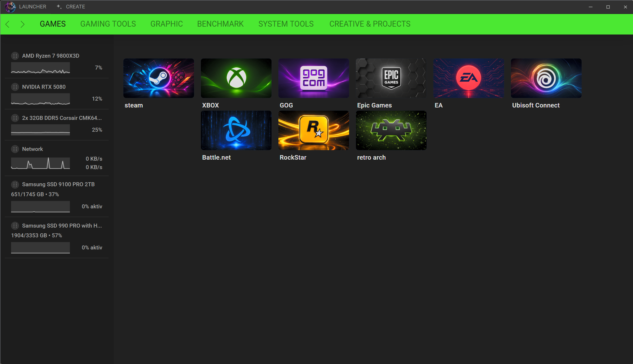Click the 'Epic Games' label text
The height and width of the screenshot is (364, 633).
[374, 105]
